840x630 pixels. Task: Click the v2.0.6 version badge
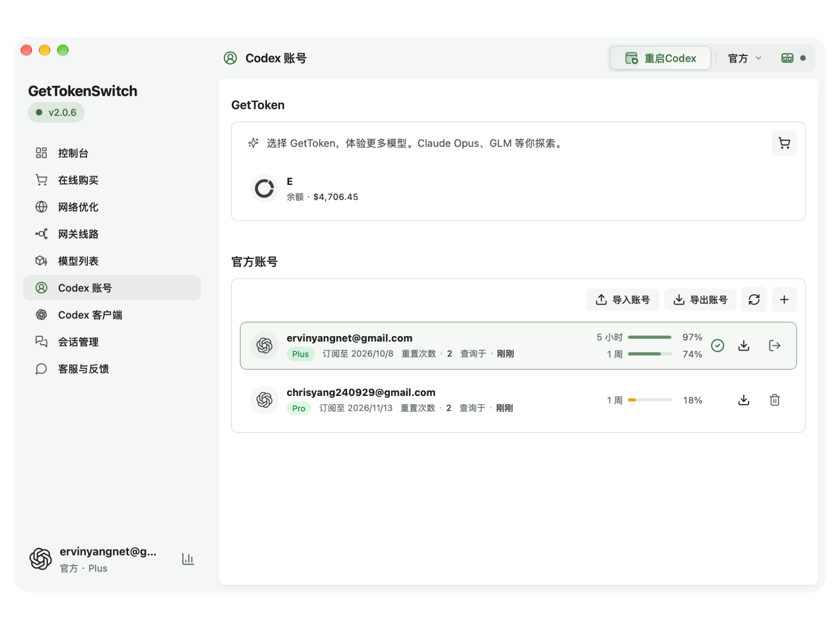click(x=56, y=112)
